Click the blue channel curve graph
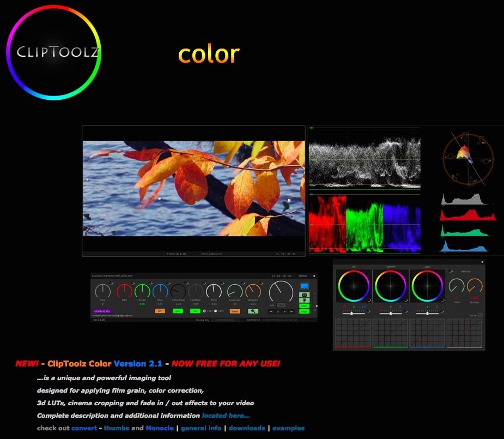Screen dimensions: 504x439 [427, 333]
